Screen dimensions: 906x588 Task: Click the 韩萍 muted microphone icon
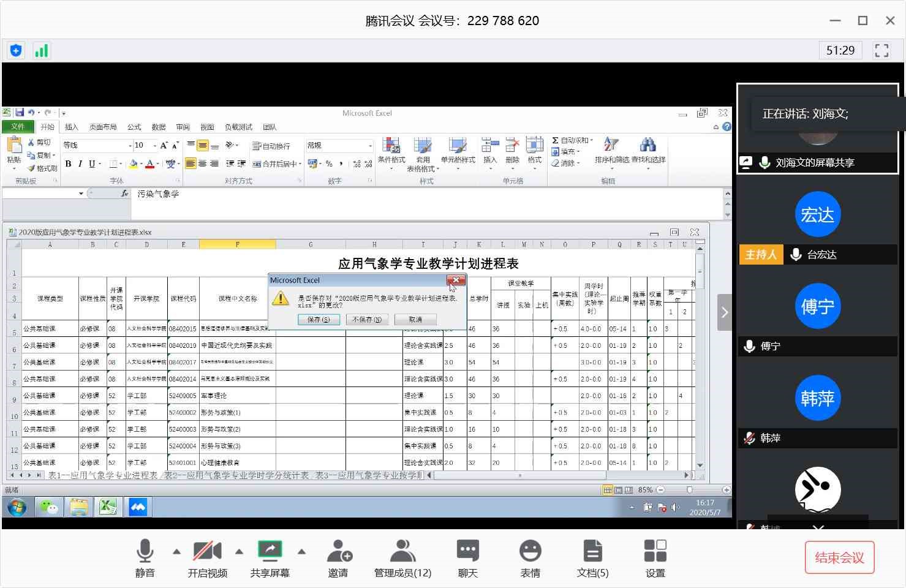pos(749,438)
